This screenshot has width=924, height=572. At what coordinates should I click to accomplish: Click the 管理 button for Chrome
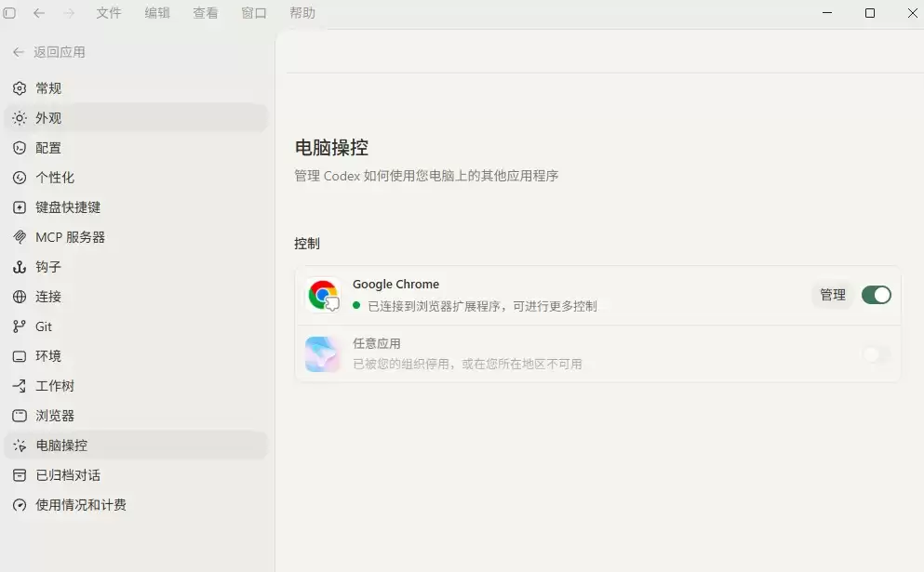[833, 295]
